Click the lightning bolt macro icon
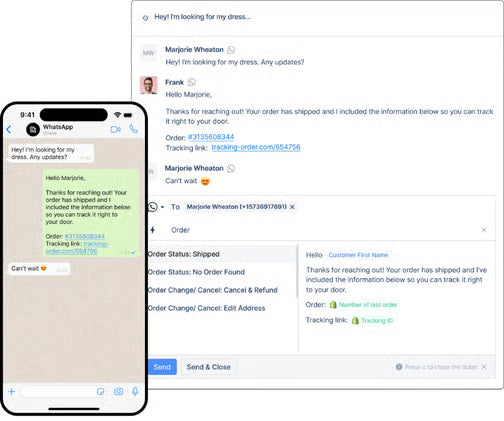 click(x=153, y=230)
